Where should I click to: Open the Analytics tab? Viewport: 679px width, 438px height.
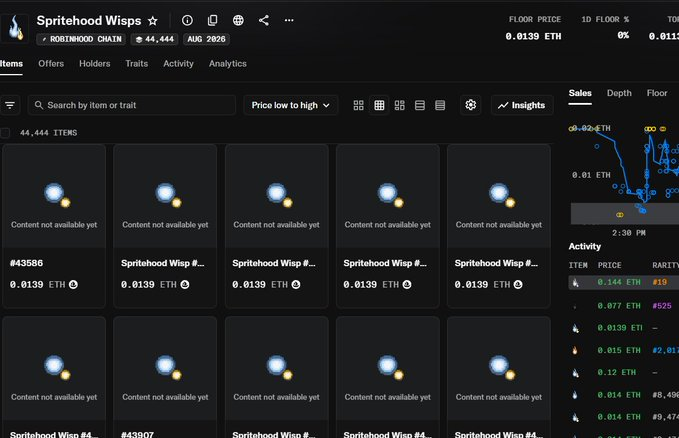pyautogui.click(x=228, y=64)
